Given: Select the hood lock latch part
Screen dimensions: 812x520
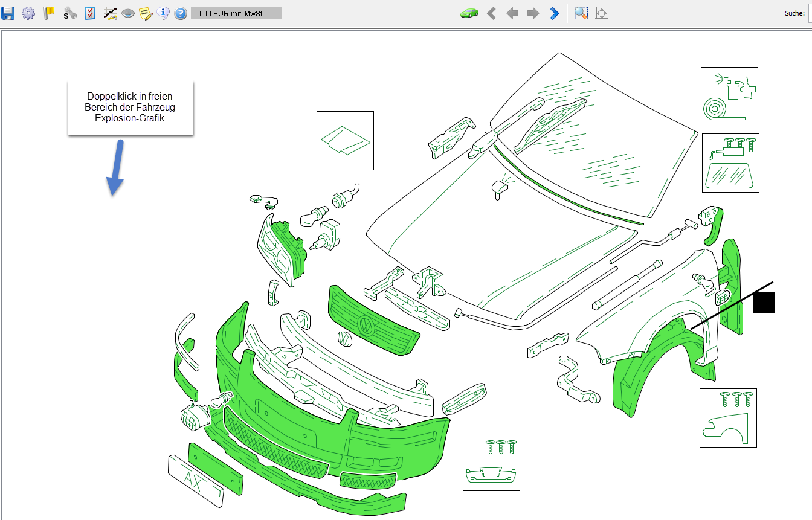Looking at the screenshot, I should pos(430,283).
